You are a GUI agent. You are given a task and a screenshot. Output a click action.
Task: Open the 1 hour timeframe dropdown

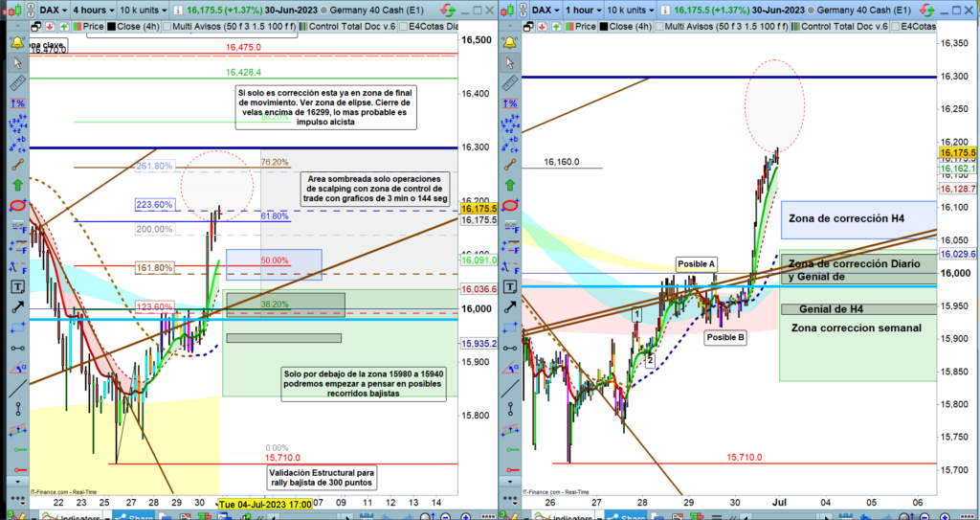[585, 10]
